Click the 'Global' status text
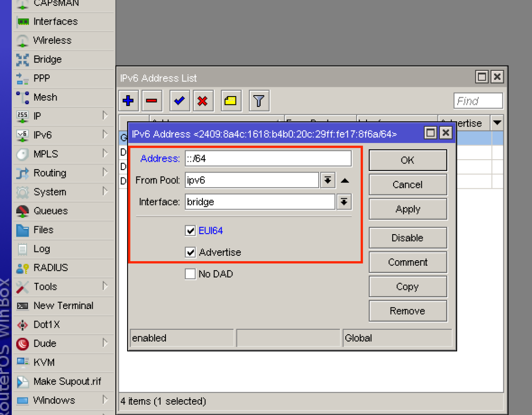Image resolution: width=532 pixels, height=415 pixels. click(x=358, y=338)
